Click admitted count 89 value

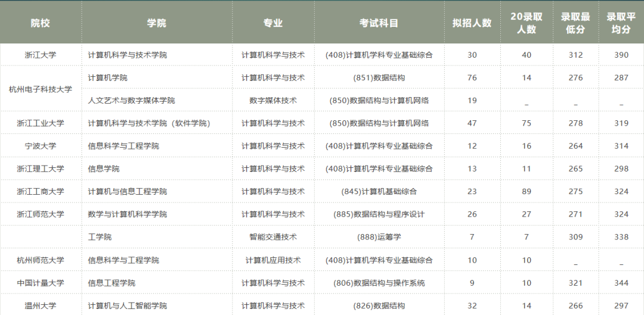tap(527, 192)
